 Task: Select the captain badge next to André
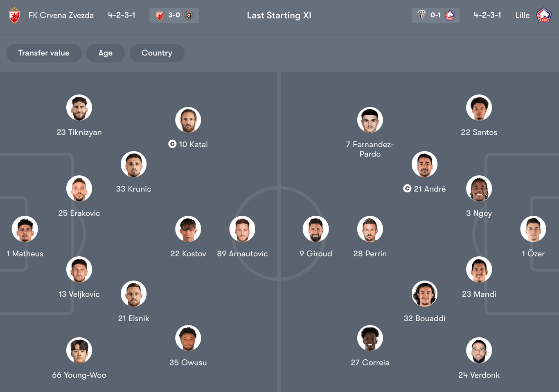pos(407,188)
